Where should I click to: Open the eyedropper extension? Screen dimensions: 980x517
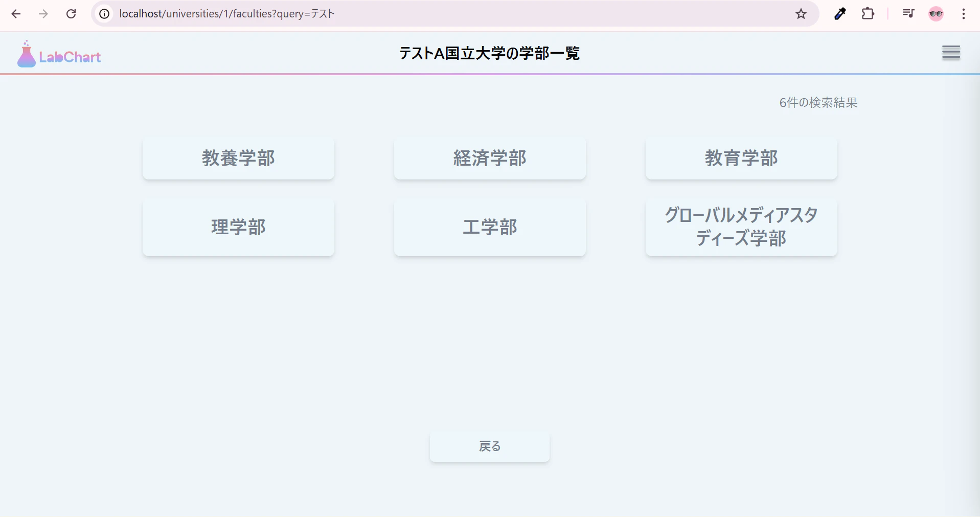(840, 14)
